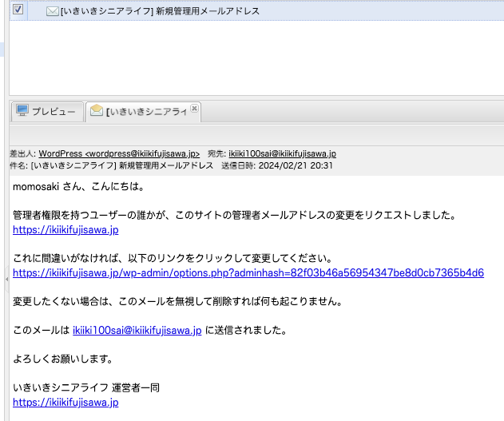Click the envelope icon in the message list row
Screen dimensions: 504x421
[52, 11]
